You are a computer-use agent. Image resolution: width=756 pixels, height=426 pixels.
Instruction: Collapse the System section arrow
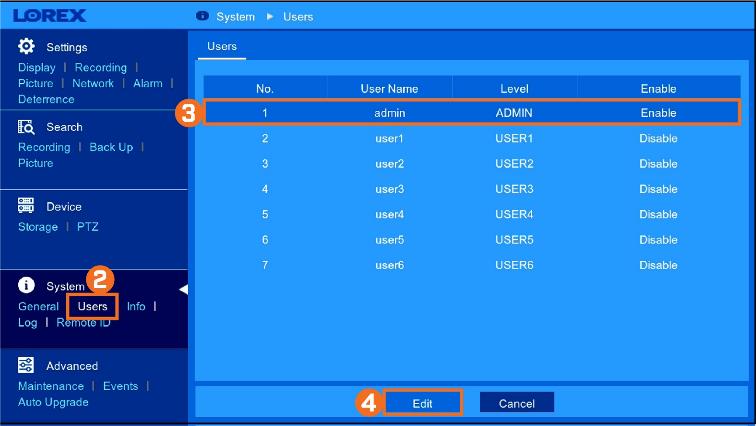tap(183, 289)
